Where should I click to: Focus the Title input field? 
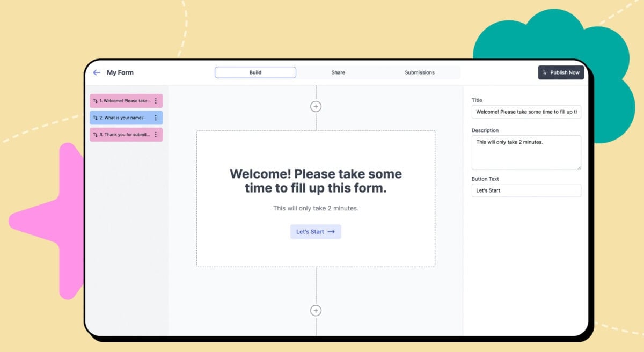(x=526, y=112)
